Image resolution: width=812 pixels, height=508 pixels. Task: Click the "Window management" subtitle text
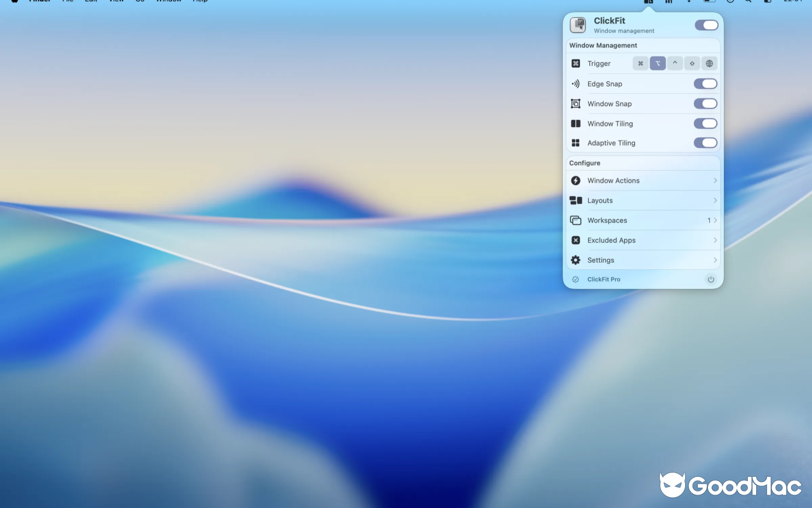click(624, 31)
